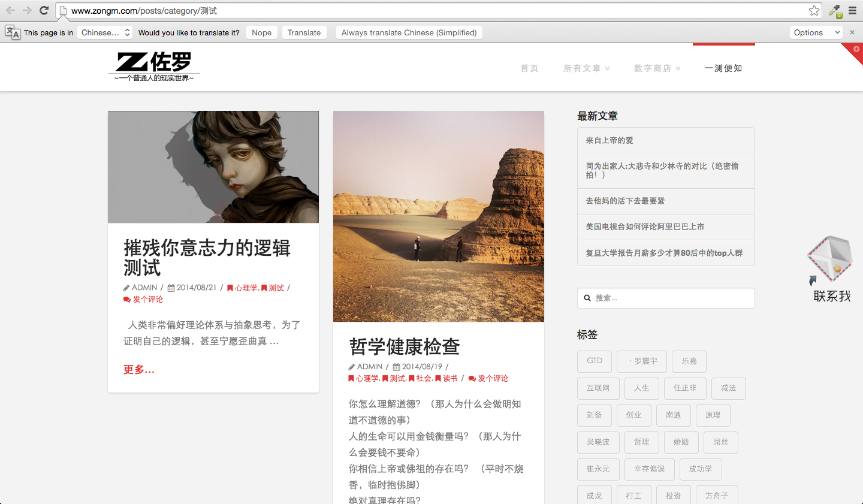Click the 更多... read more link
This screenshot has width=863, height=504.
[x=139, y=370]
